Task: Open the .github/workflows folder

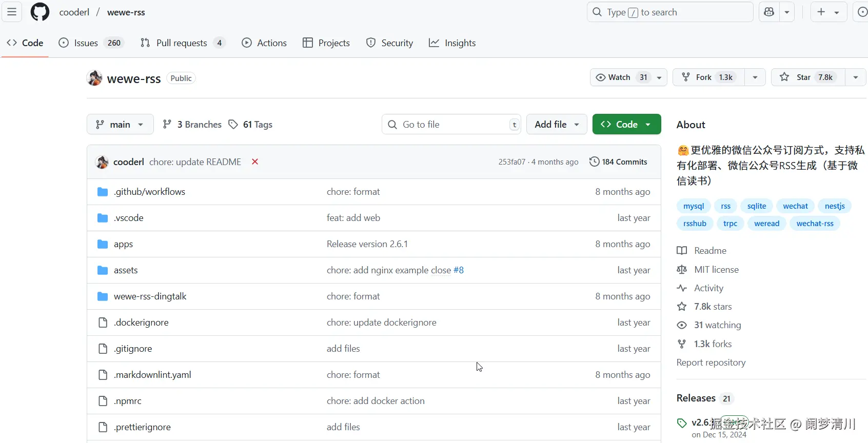Action: click(149, 192)
